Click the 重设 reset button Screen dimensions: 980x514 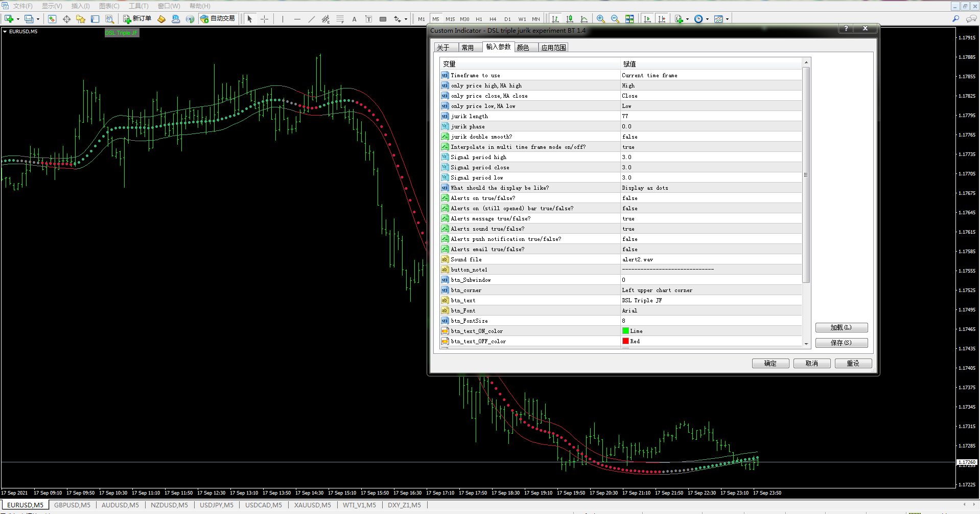coord(853,363)
